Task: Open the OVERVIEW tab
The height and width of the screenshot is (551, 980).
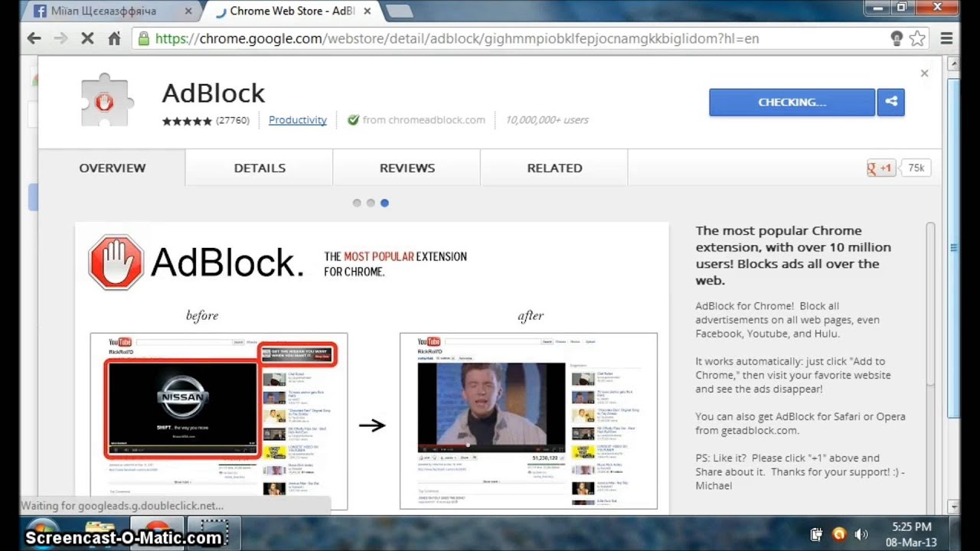Action: tap(112, 168)
